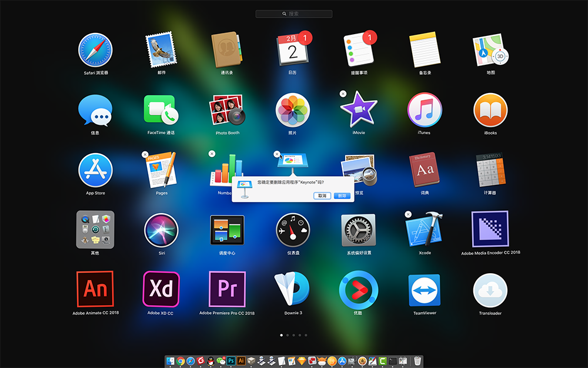Open Adobe XD CC
The image size is (588, 368).
coord(161,289)
